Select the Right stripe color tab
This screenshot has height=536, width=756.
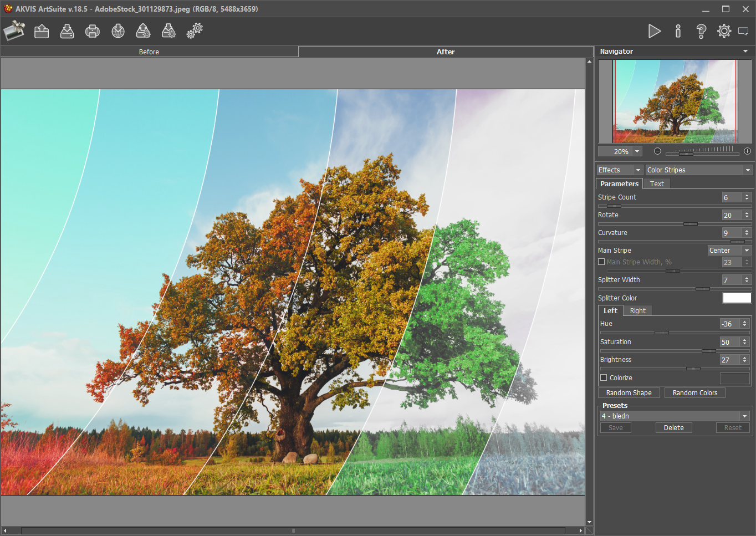[637, 311]
